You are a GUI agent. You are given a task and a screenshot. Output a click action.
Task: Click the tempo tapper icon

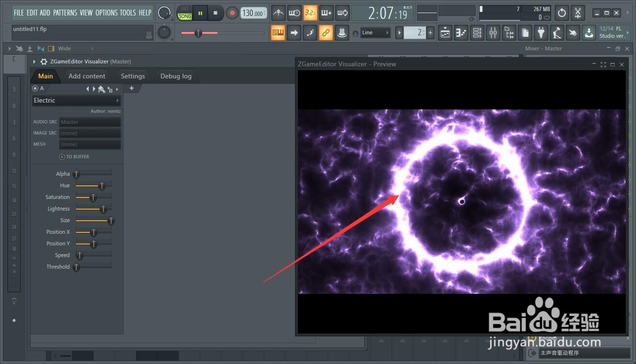(x=557, y=33)
